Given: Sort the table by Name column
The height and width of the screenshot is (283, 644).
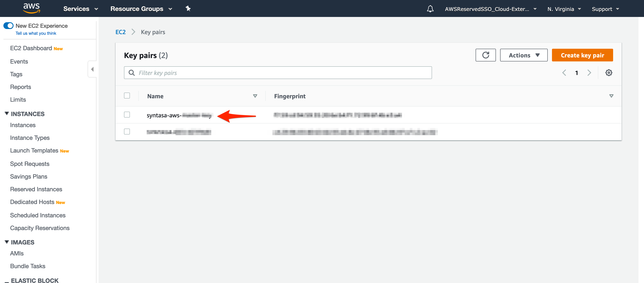Looking at the screenshot, I should 255,96.
